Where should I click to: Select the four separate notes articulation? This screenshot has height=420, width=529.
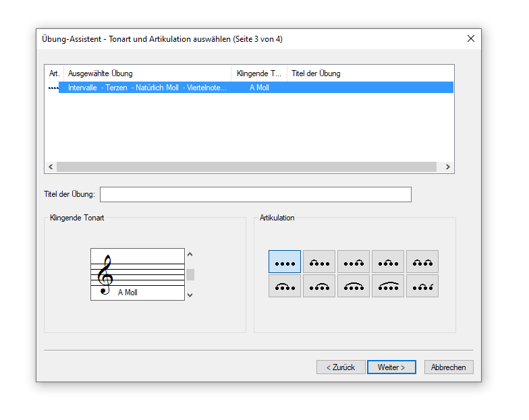point(285,262)
